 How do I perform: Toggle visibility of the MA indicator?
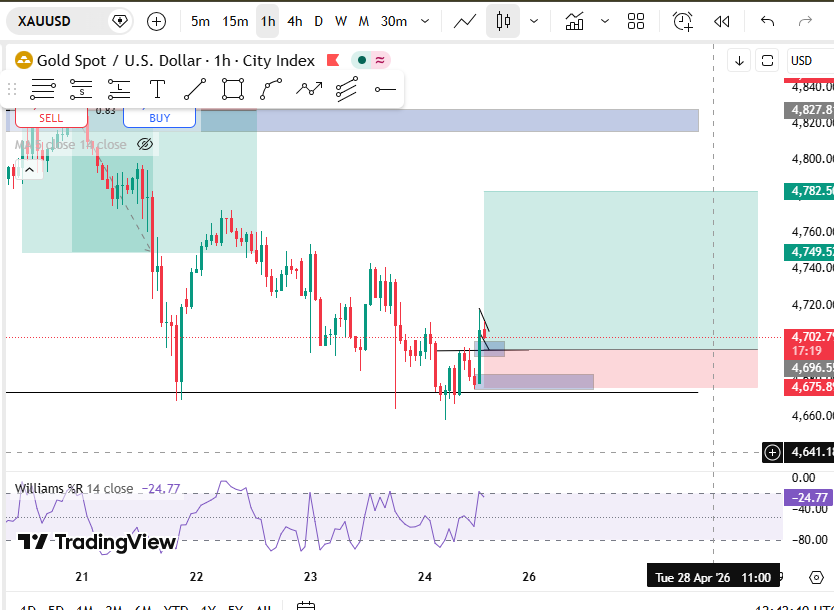[145, 144]
